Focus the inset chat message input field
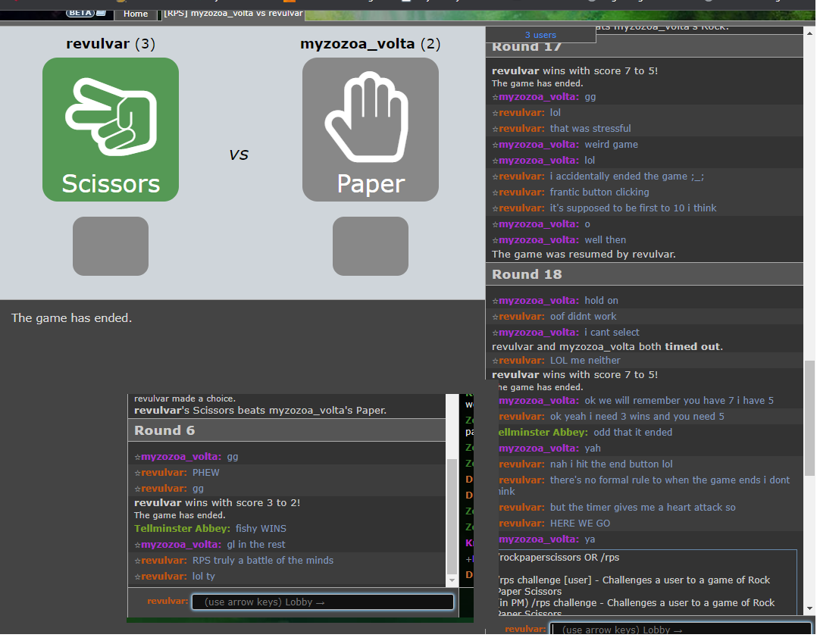The height and width of the screenshot is (644, 820). 323,602
